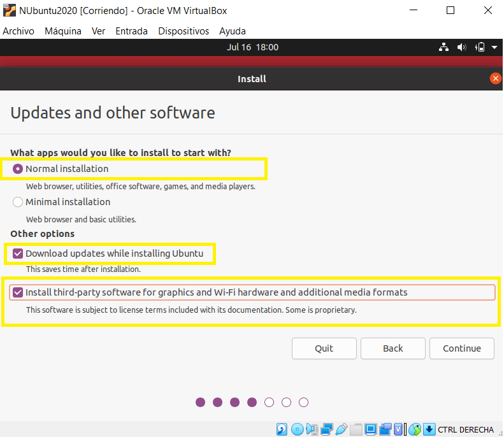Click the battery power icon in Ubuntu top bar
Screen dimensions: 504x437
click(480, 47)
